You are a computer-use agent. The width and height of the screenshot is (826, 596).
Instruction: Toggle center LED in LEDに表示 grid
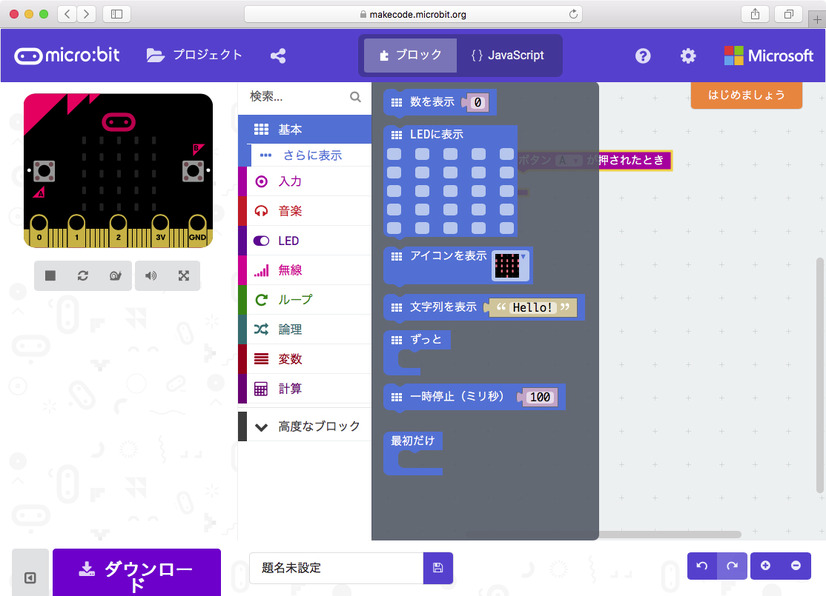pos(450,191)
